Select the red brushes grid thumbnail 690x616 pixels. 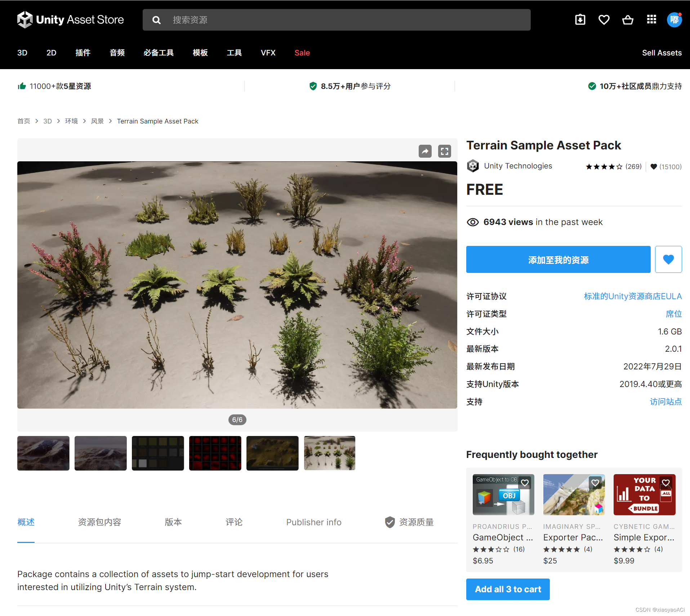(215, 453)
